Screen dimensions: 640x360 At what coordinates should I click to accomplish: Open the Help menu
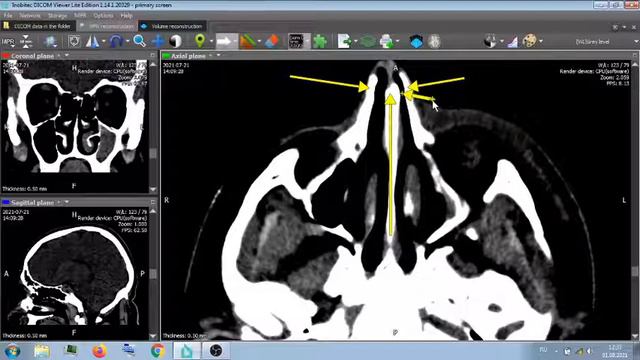click(x=127, y=16)
